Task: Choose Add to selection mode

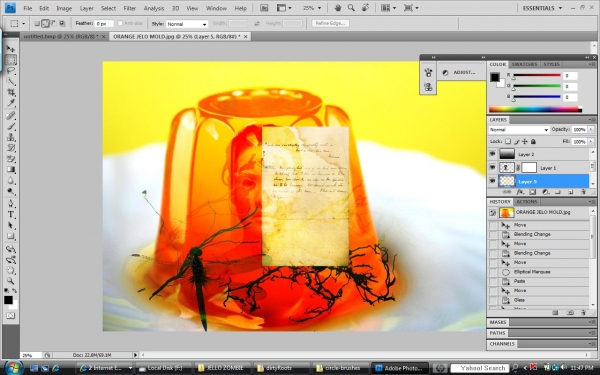Action: [x=45, y=24]
